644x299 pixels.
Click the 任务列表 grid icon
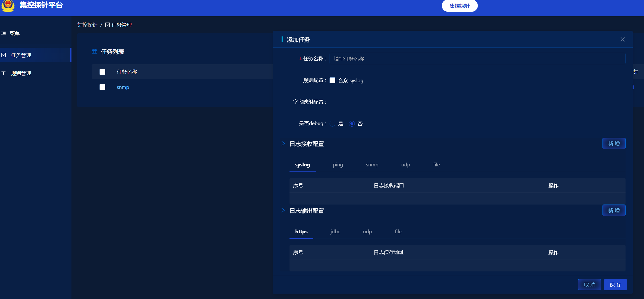[94, 52]
